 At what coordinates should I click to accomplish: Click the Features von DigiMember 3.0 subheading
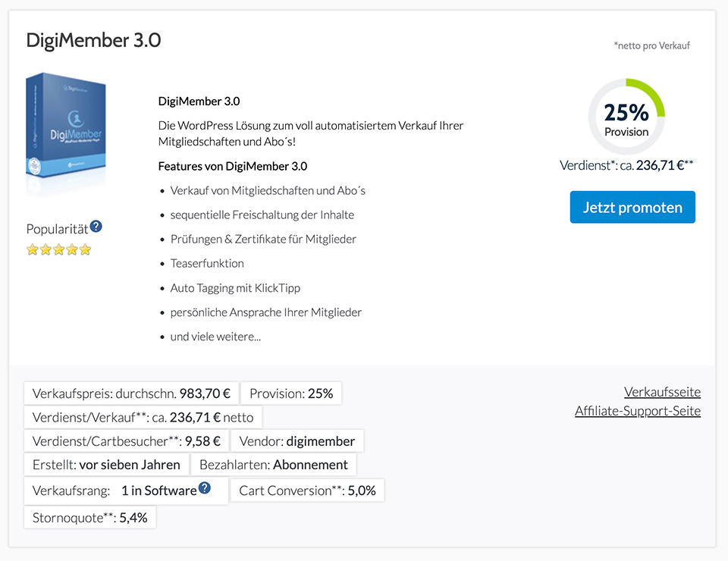(x=233, y=166)
